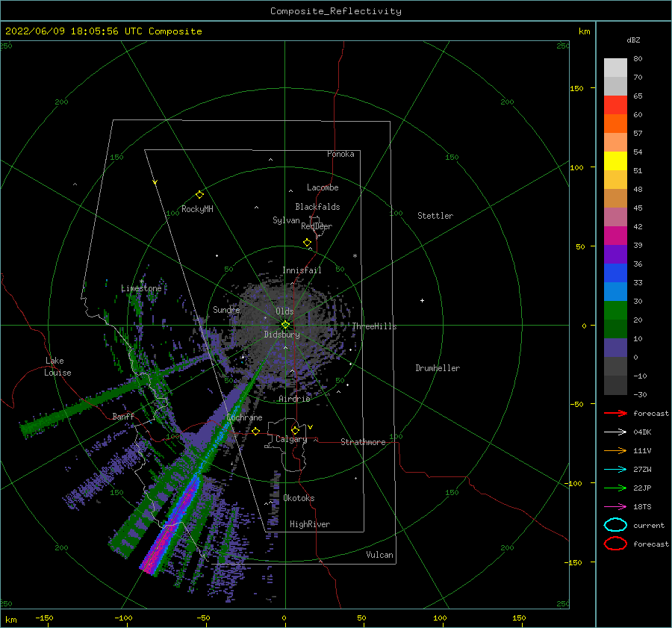Click the Sylvan label on map

click(x=286, y=220)
